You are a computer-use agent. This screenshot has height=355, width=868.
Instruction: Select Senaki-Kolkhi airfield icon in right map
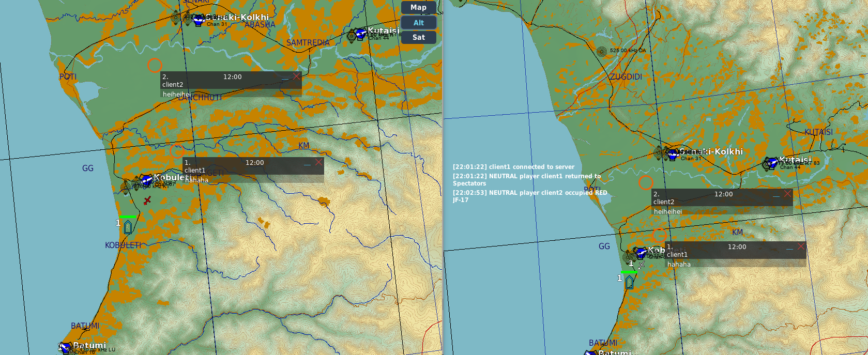[673, 153]
